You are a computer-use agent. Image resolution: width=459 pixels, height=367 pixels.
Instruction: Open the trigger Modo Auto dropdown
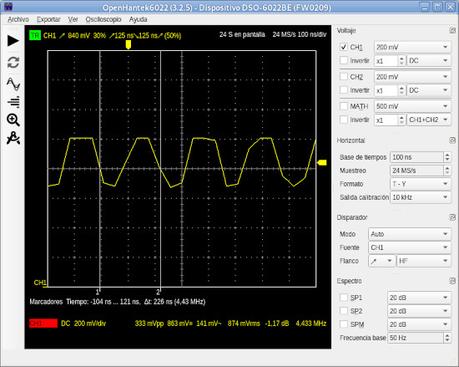[410, 234]
